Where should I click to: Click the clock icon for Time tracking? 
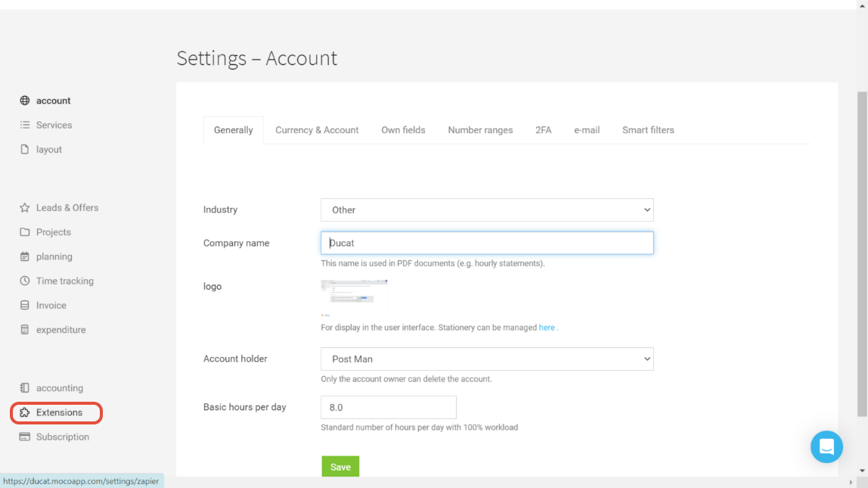click(25, 281)
